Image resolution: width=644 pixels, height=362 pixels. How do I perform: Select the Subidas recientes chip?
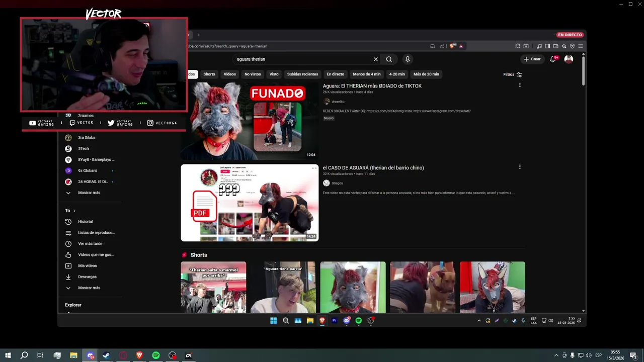click(302, 74)
